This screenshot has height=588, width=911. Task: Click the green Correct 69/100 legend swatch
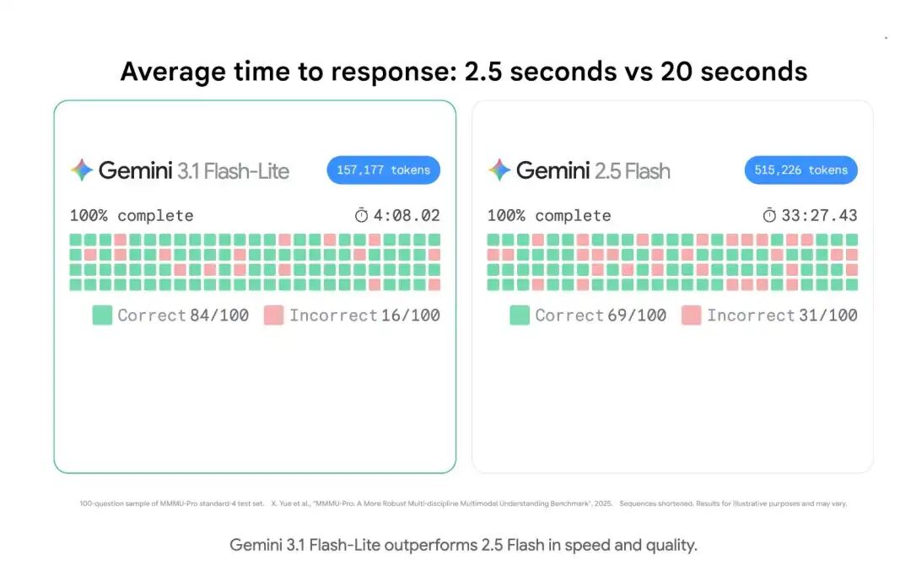(520, 315)
